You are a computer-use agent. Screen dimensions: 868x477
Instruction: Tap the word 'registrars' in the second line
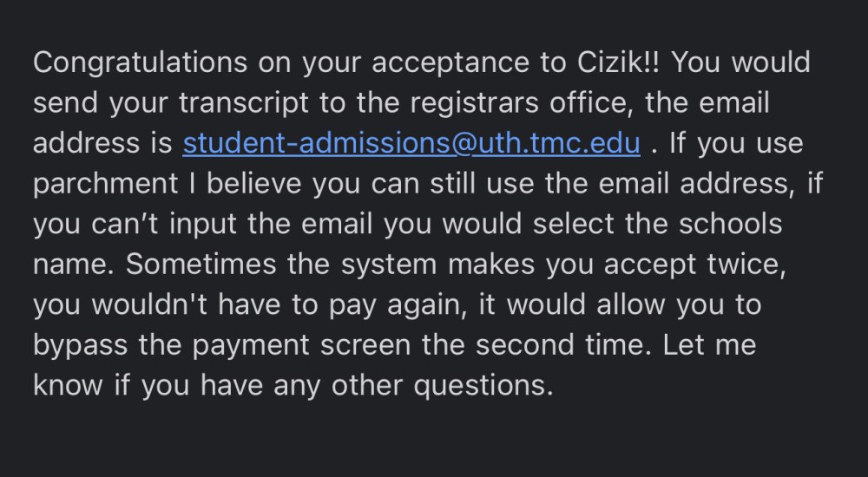pyautogui.click(x=475, y=103)
